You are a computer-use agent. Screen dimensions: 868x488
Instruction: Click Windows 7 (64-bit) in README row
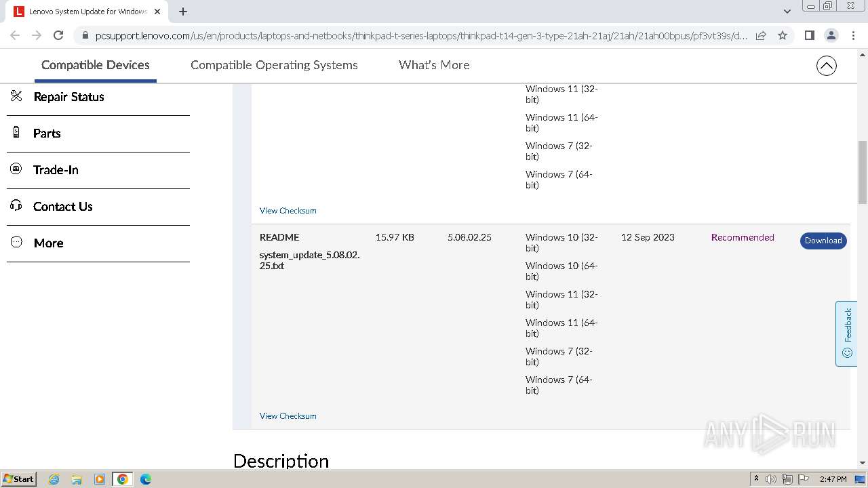point(559,385)
